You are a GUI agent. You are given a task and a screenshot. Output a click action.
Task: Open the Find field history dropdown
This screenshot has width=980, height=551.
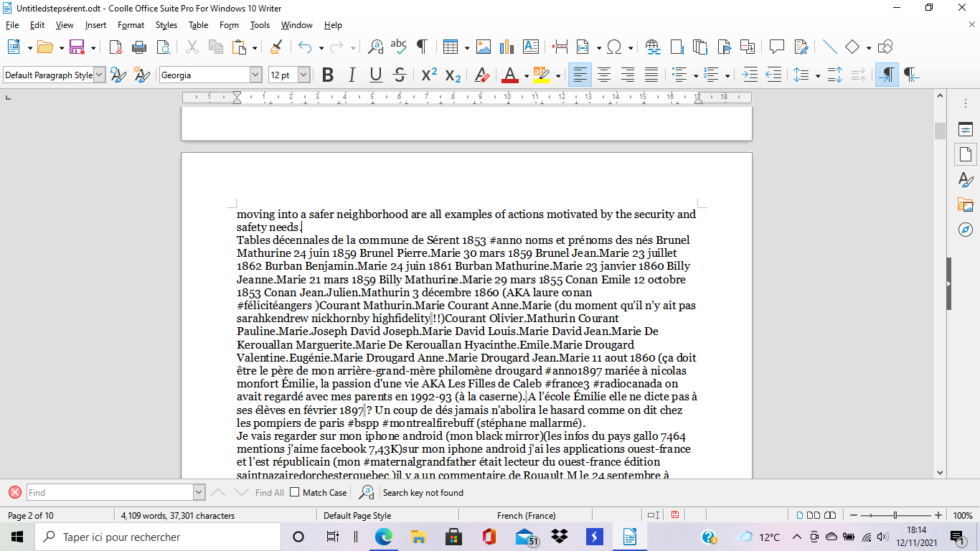[x=199, y=492]
